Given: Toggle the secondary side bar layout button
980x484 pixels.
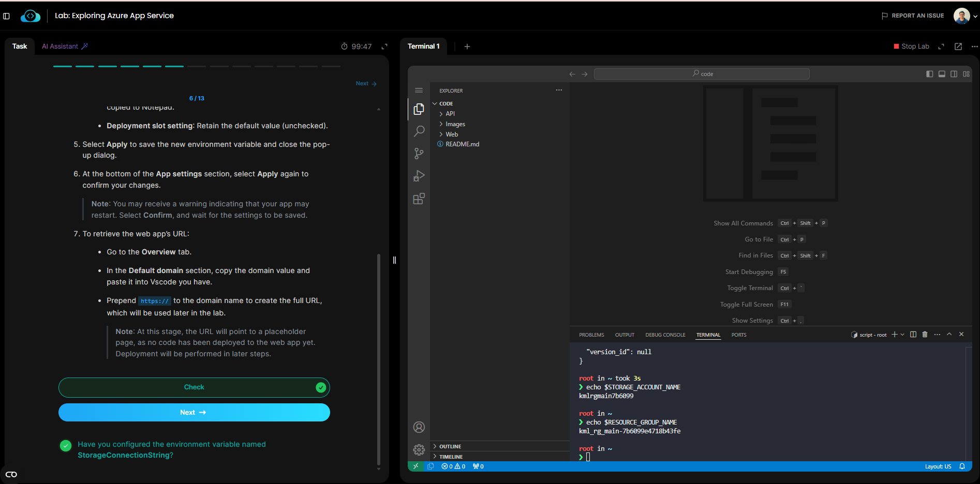Looking at the screenshot, I should [x=954, y=74].
